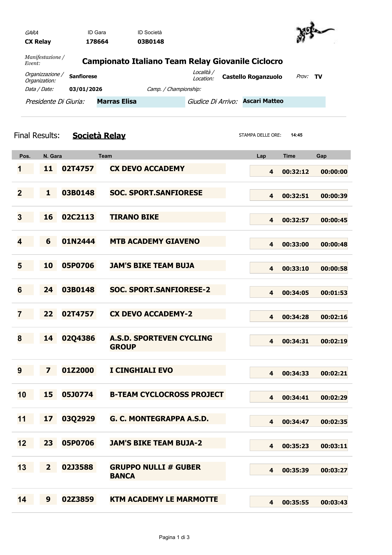Click the event title Campionato Italiano Team Relay

pos(182,61)
